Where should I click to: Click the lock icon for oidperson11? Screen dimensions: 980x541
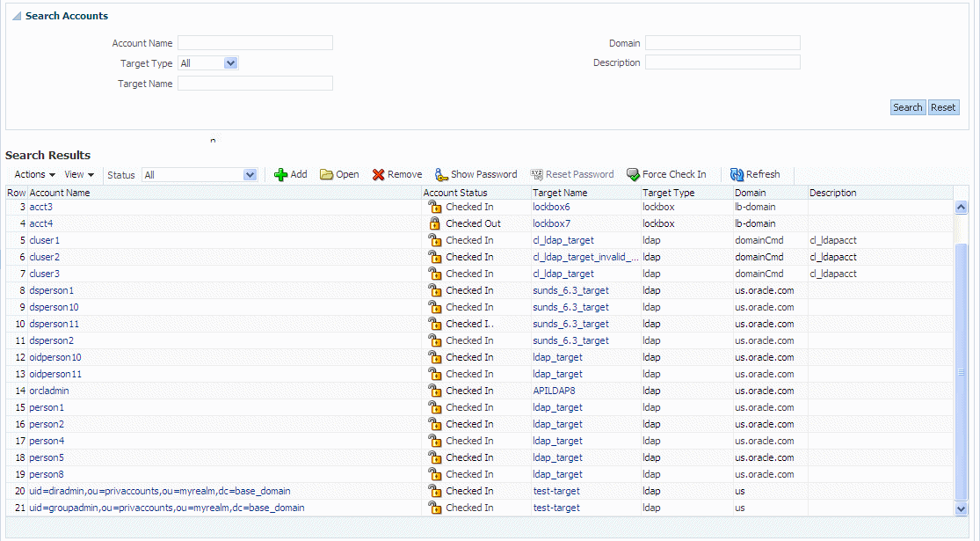[434, 374]
